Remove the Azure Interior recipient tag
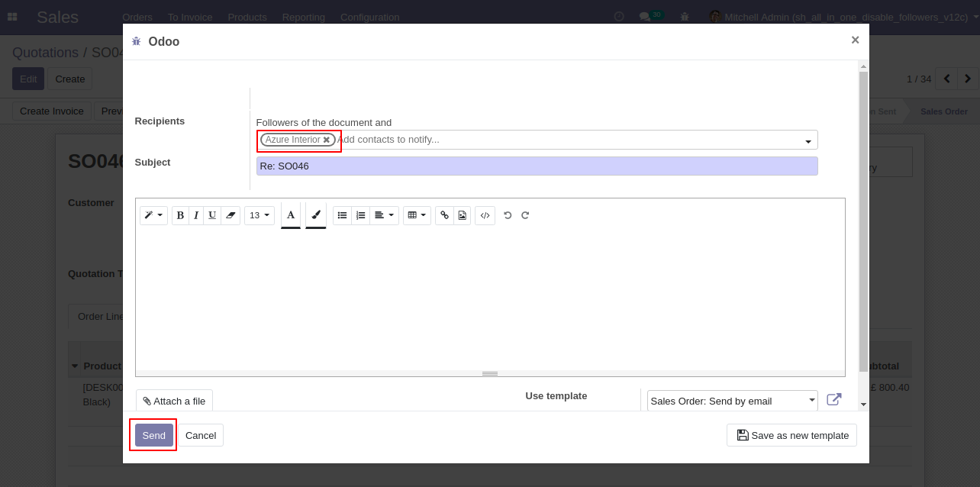The height and width of the screenshot is (487, 980). click(x=327, y=140)
